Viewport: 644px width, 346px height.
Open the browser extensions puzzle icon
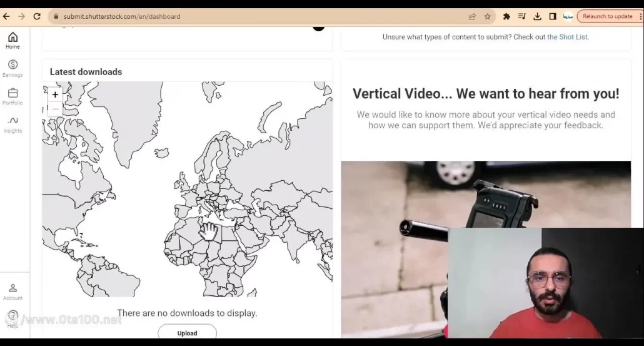click(x=506, y=16)
